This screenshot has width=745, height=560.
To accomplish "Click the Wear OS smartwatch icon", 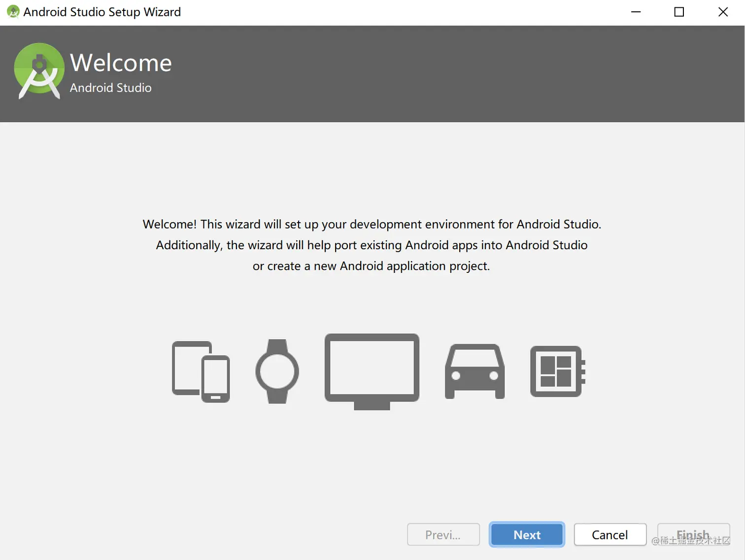I will click(x=277, y=371).
